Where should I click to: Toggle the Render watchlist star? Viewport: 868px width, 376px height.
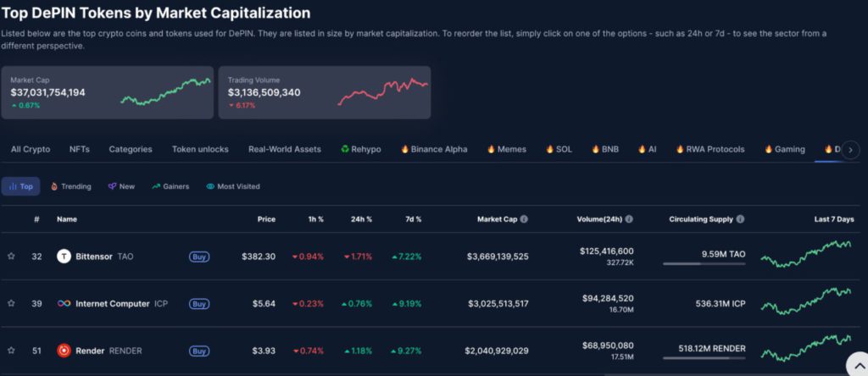coord(11,351)
